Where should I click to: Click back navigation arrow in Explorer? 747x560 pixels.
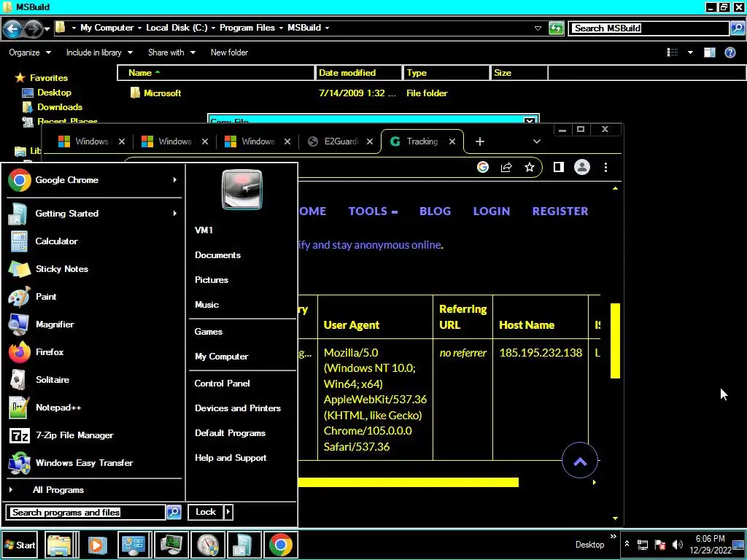[13, 29]
